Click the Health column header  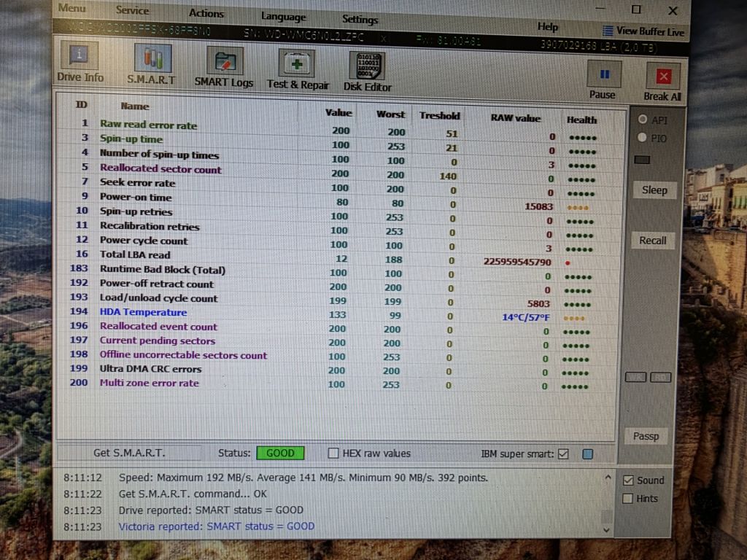coord(581,120)
